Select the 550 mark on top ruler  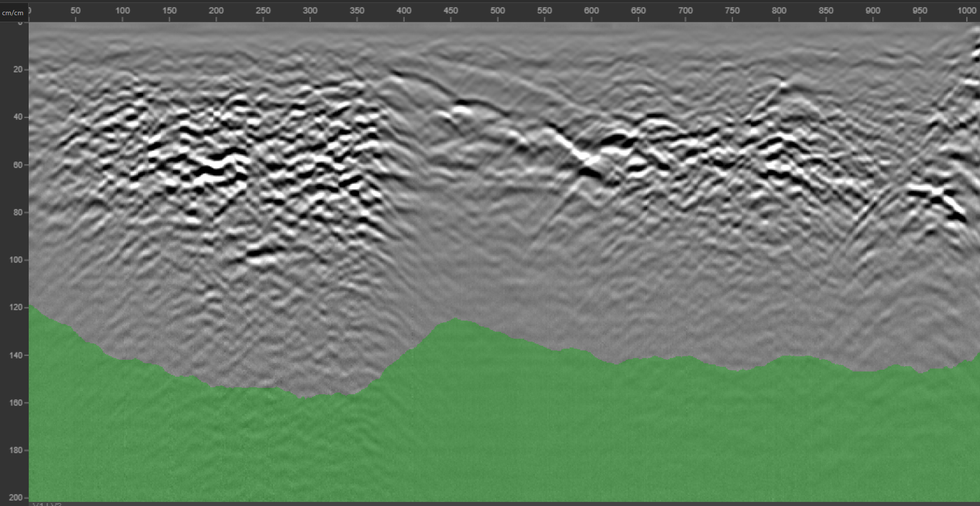click(x=544, y=11)
